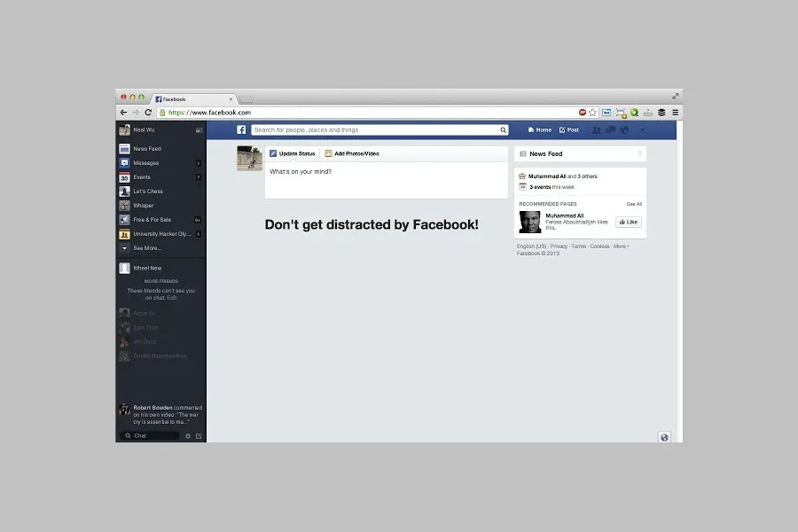
Task: Click the extension icon with yellow badge
Action: [x=621, y=113]
